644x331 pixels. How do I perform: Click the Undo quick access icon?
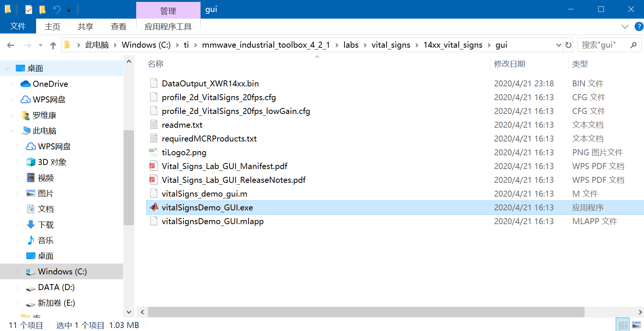[x=57, y=10]
